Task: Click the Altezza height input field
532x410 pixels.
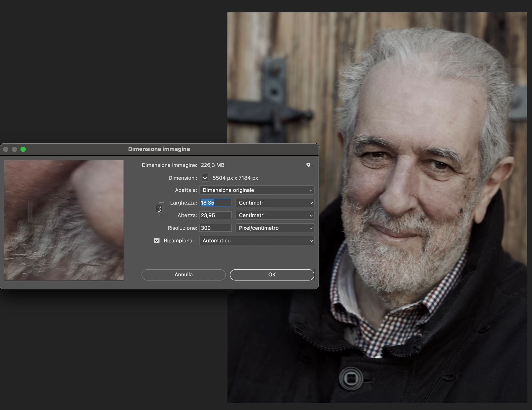Action: pyautogui.click(x=215, y=215)
